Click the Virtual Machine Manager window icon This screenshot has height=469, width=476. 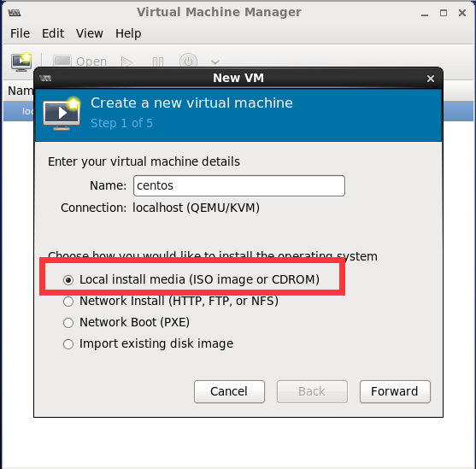coord(15,13)
